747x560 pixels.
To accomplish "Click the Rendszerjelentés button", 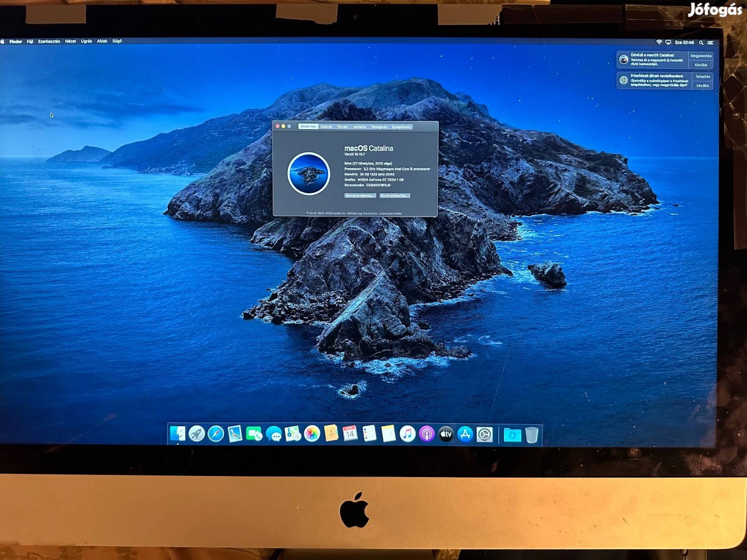I will click(x=360, y=195).
